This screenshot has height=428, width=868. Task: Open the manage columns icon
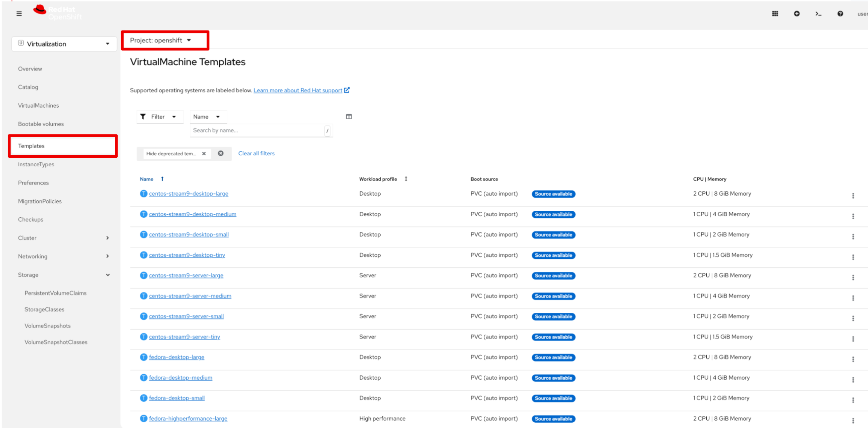pyautogui.click(x=349, y=117)
